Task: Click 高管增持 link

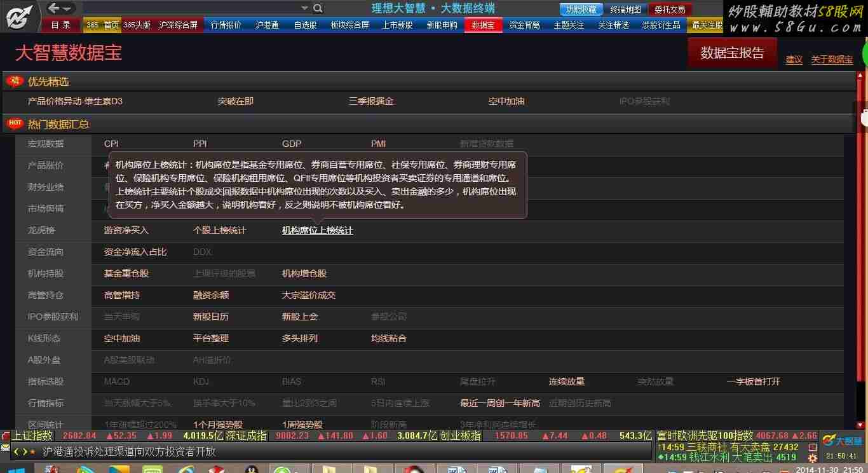Action: tap(122, 295)
